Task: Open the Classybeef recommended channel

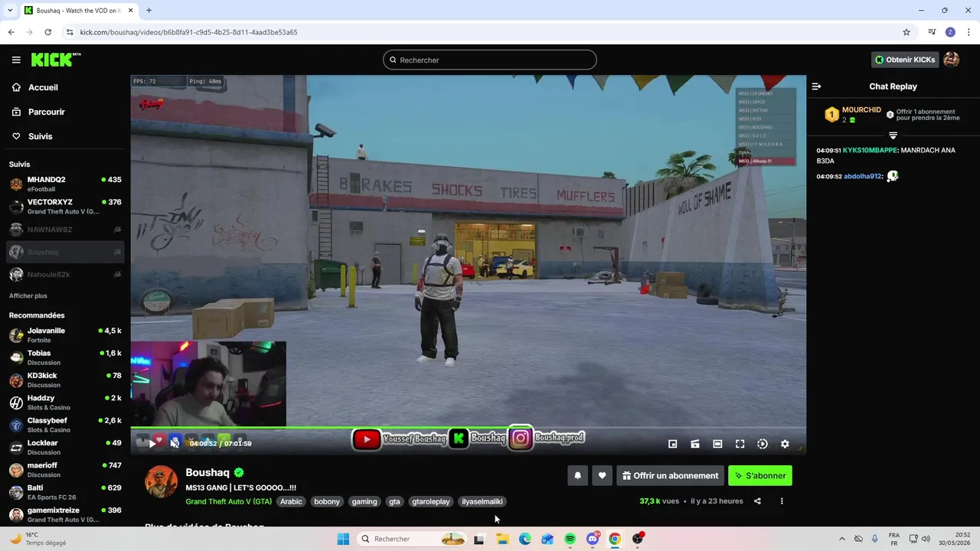Action: (65, 425)
